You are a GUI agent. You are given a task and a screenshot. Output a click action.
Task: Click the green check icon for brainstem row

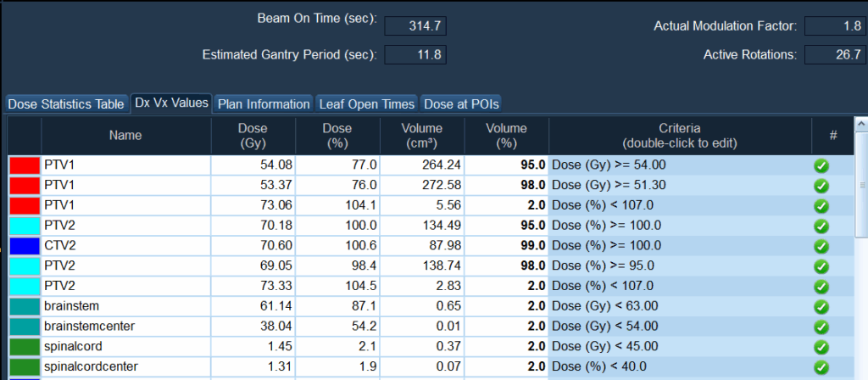tap(821, 306)
